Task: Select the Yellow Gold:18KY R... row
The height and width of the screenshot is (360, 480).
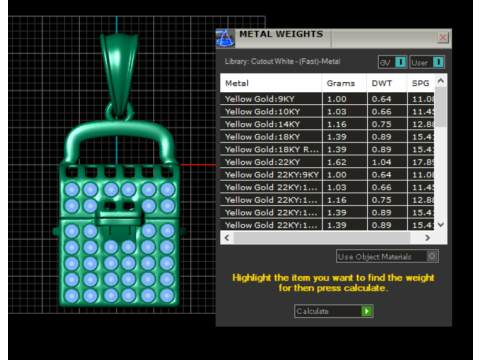Action: click(x=327, y=150)
